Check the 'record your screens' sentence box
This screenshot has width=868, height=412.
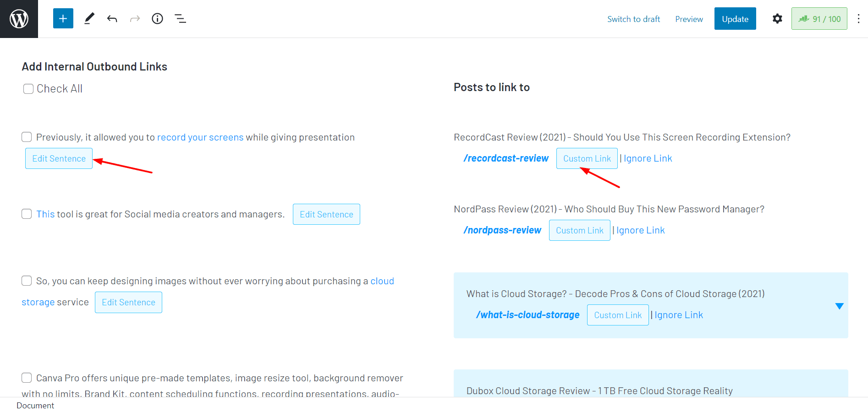[x=27, y=137]
